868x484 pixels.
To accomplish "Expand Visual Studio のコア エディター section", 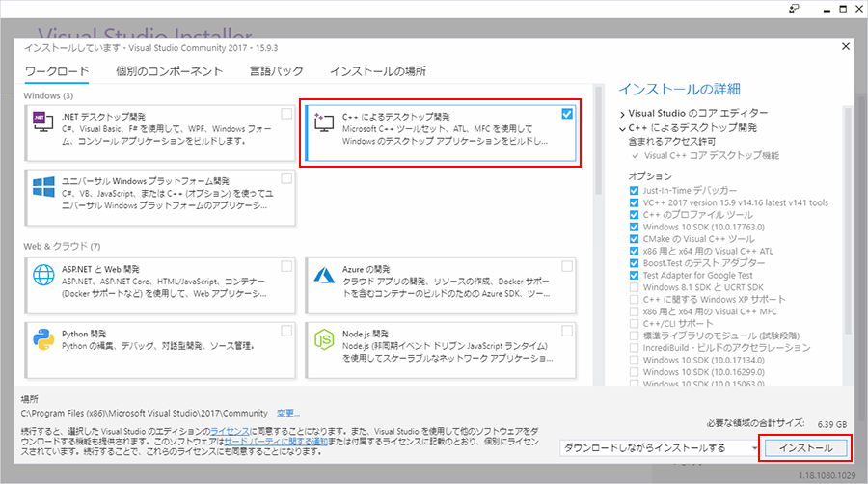I will tap(623, 114).
